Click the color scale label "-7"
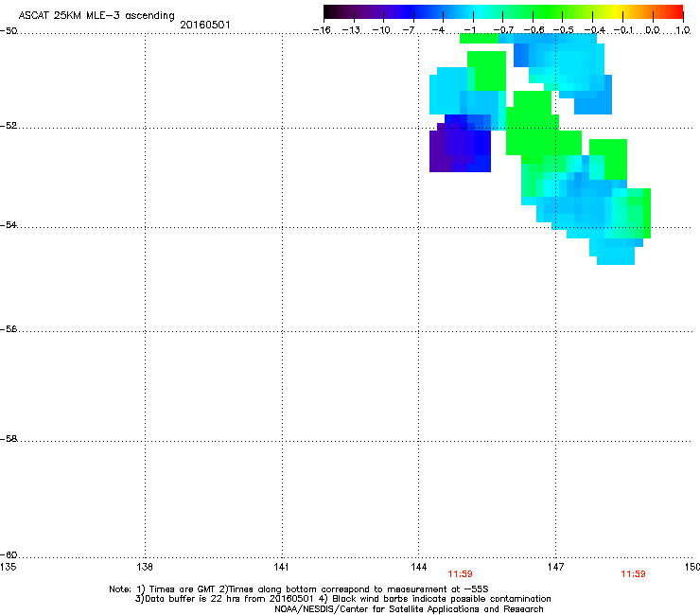Image resolution: width=700 pixels, height=615 pixels. [x=409, y=30]
